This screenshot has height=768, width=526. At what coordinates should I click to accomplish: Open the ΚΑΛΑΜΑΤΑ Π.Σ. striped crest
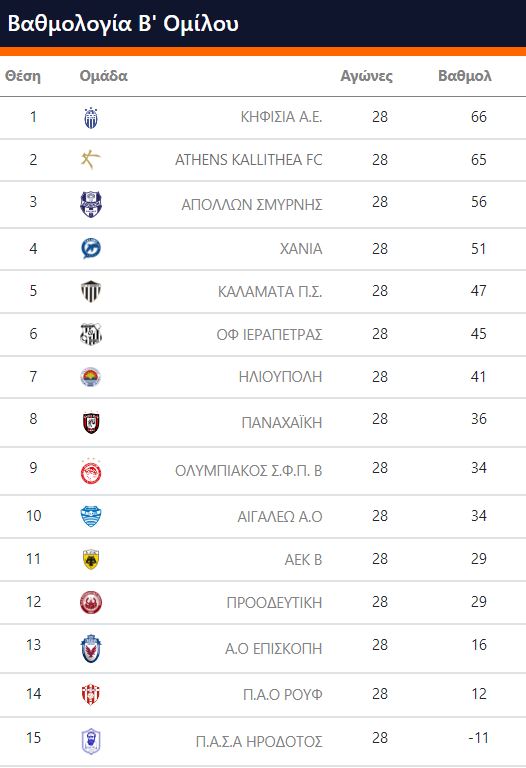pos(91,291)
